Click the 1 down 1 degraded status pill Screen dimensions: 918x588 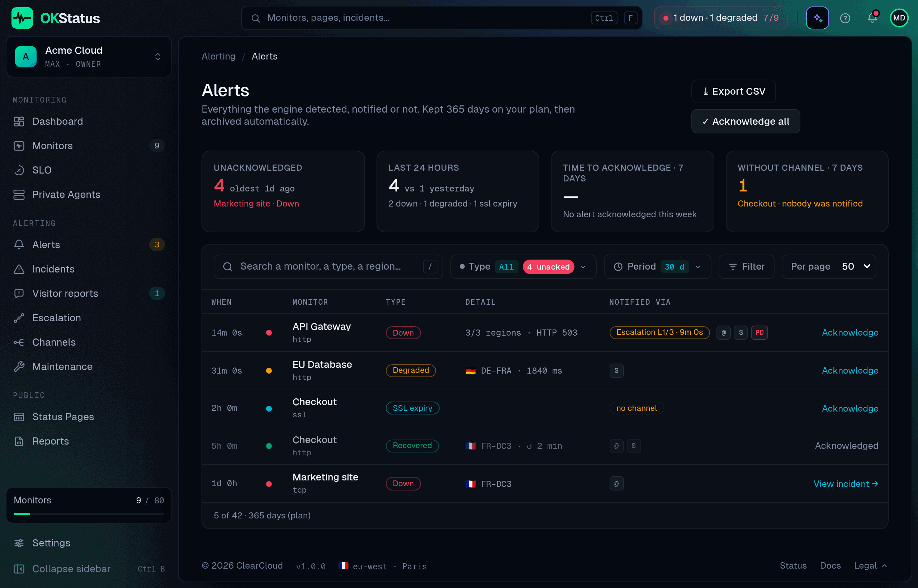(720, 18)
